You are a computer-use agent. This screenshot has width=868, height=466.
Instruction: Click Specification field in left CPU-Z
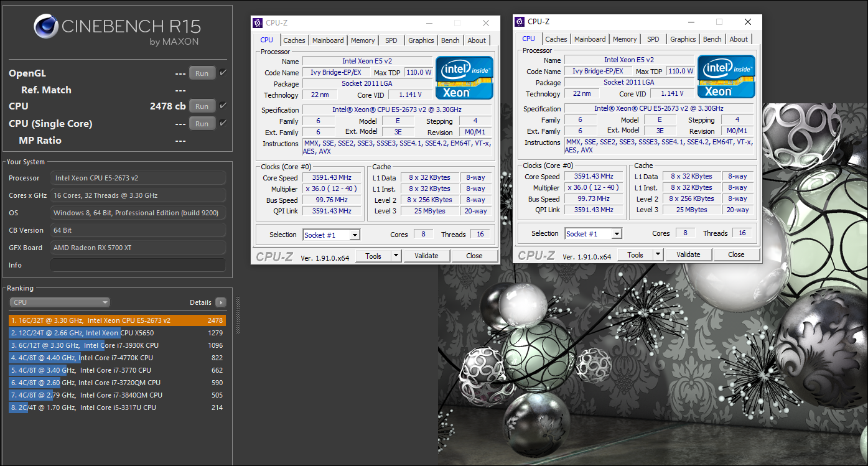397,110
